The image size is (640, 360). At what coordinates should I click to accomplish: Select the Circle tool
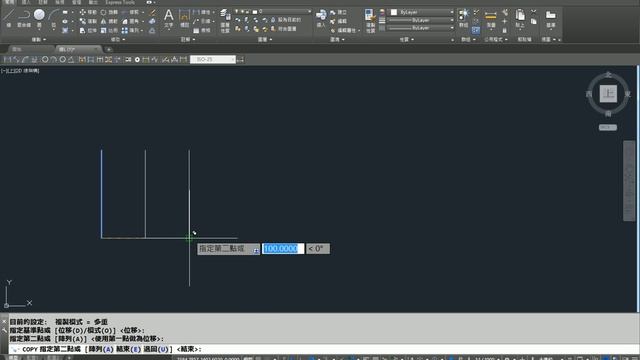coord(39,18)
